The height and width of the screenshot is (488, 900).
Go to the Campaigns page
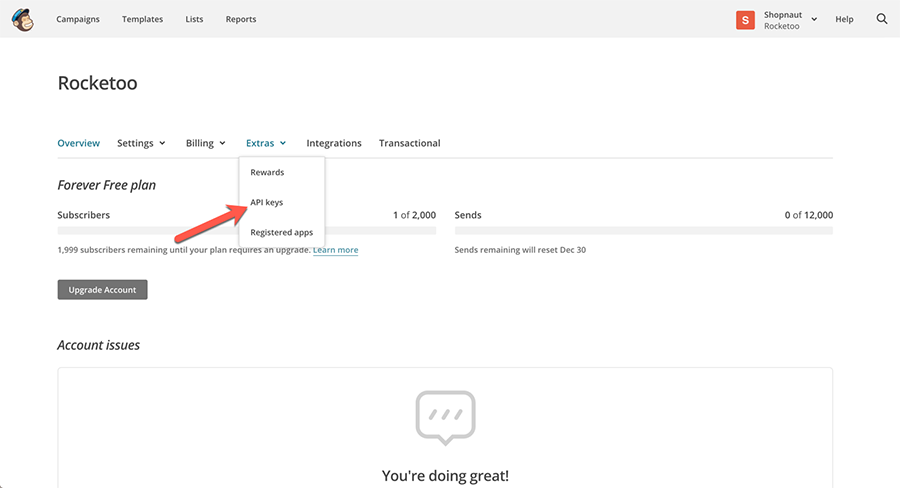[x=77, y=19]
